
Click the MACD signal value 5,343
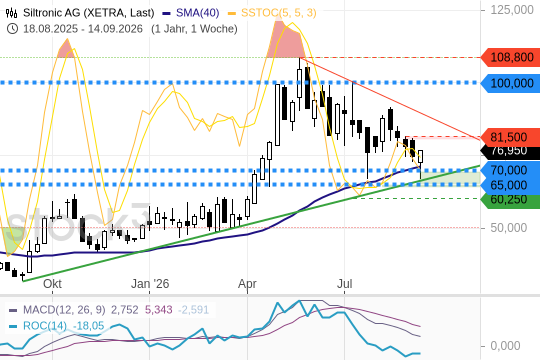pyautogui.click(x=158, y=310)
